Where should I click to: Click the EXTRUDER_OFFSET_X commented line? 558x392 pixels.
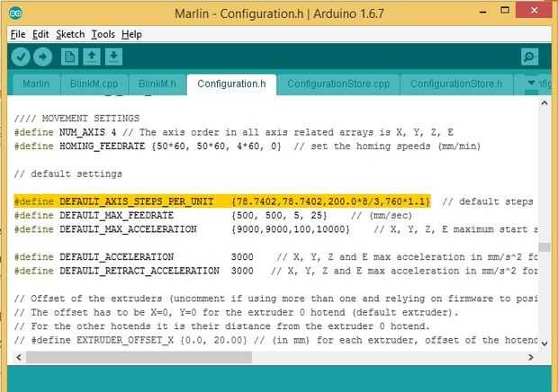pyautogui.click(x=275, y=340)
